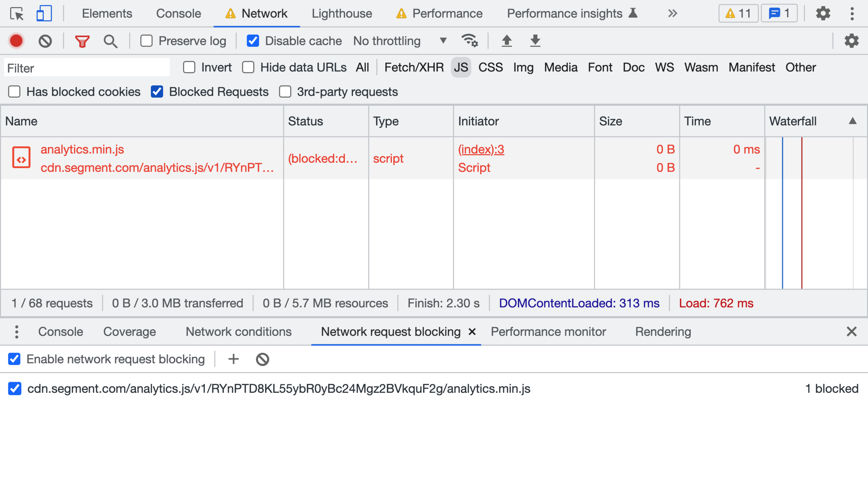Stop recording network log
Image resolution: width=868 pixels, height=488 pixels.
pyautogui.click(x=16, y=41)
